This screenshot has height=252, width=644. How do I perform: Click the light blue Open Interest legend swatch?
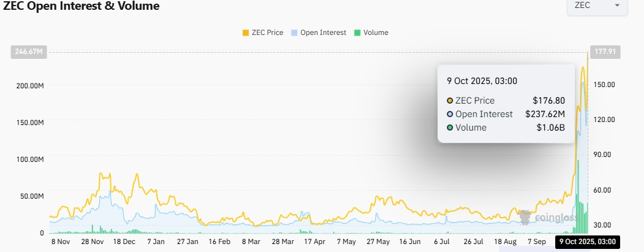294,32
